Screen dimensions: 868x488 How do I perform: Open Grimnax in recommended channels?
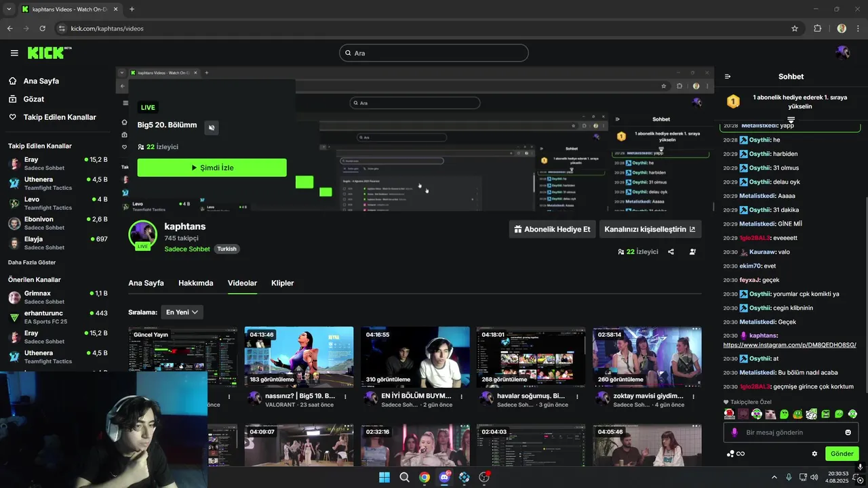(58, 297)
